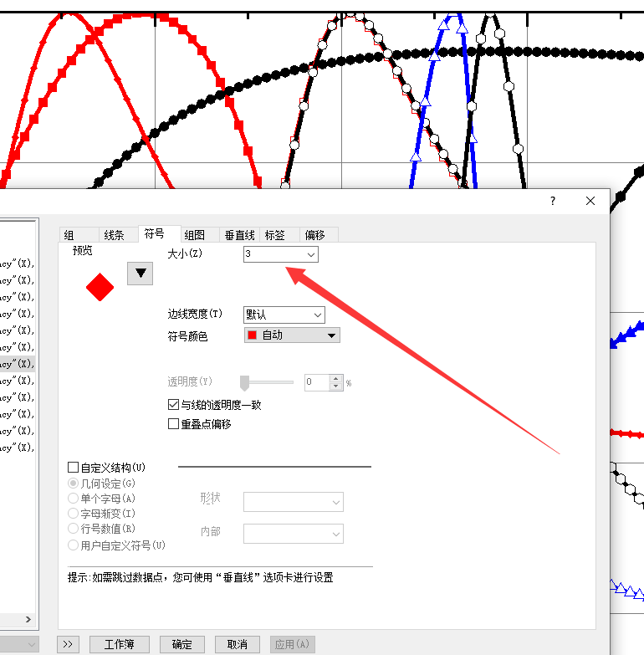The image size is (644, 655).
Task: Click the 取消 button
Action: [x=238, y=644]
